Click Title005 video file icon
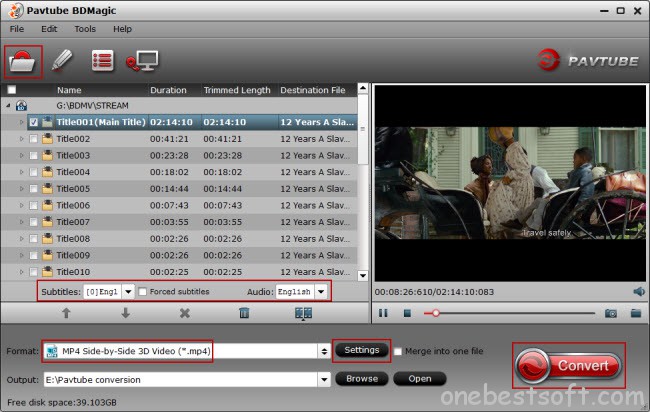 47,189
